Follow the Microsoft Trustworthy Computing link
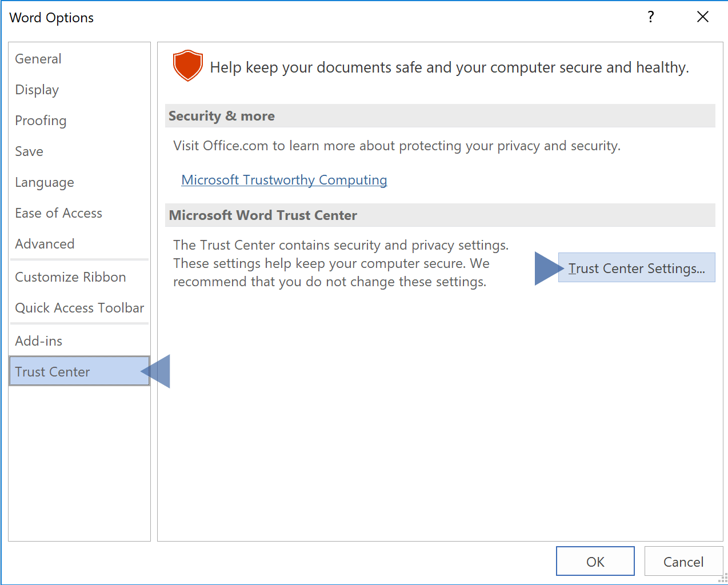The height and width of the screenshot is (585, 728). point(284,180)
